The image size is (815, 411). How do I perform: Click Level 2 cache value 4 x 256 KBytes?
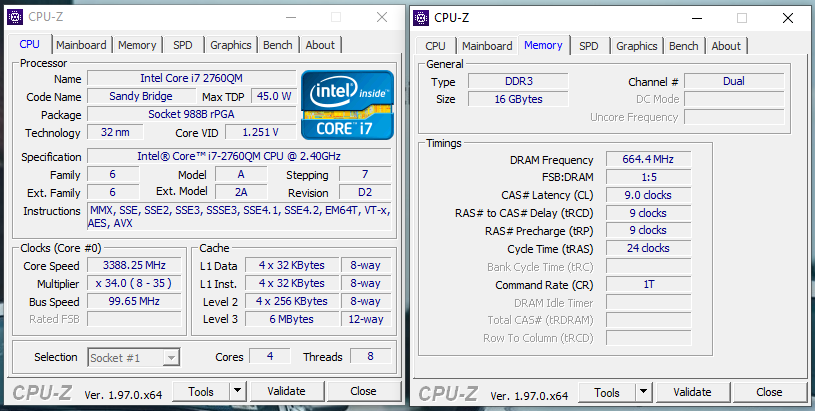pos(292,301)
